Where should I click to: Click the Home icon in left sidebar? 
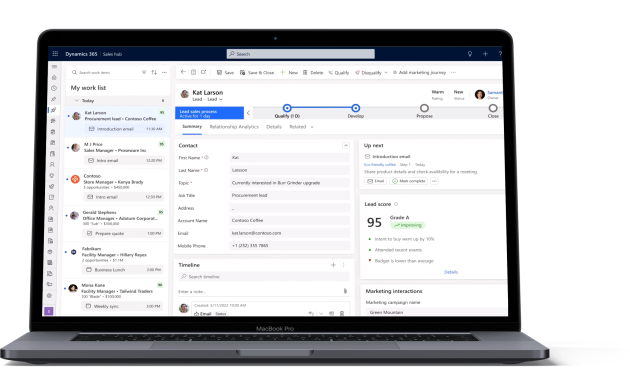click(x=54, y=77)
